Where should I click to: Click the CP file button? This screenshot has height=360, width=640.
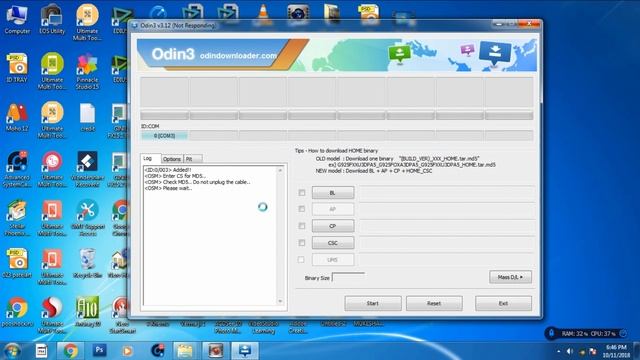tap(333, 226)
